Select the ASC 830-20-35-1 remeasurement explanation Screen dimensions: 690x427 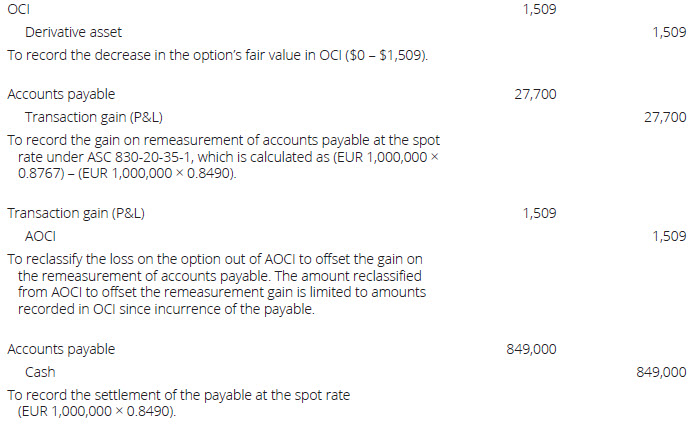223,157
